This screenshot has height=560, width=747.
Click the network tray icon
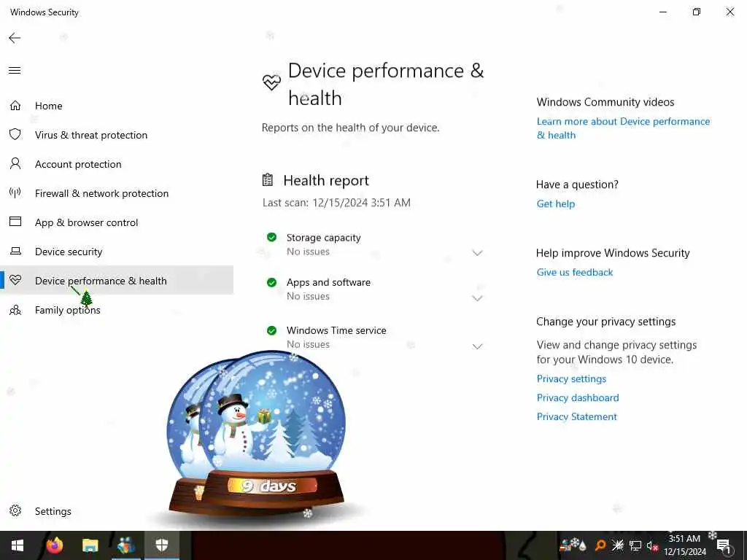pos(635,545)
